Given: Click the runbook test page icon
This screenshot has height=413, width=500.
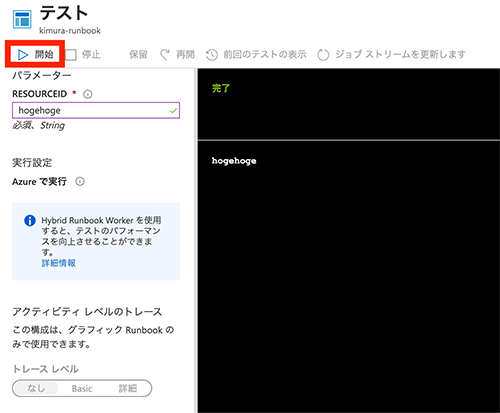Looking at the screenshot, I should 22,19.
